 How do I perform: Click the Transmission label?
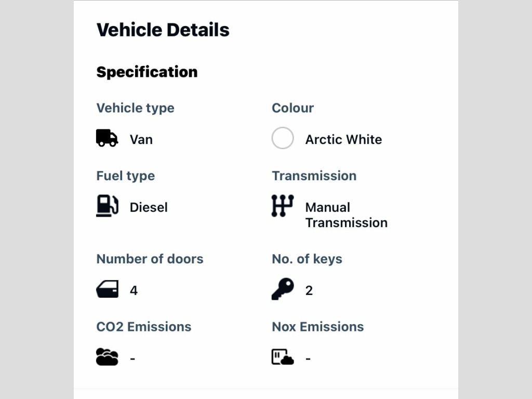point(314,176)
